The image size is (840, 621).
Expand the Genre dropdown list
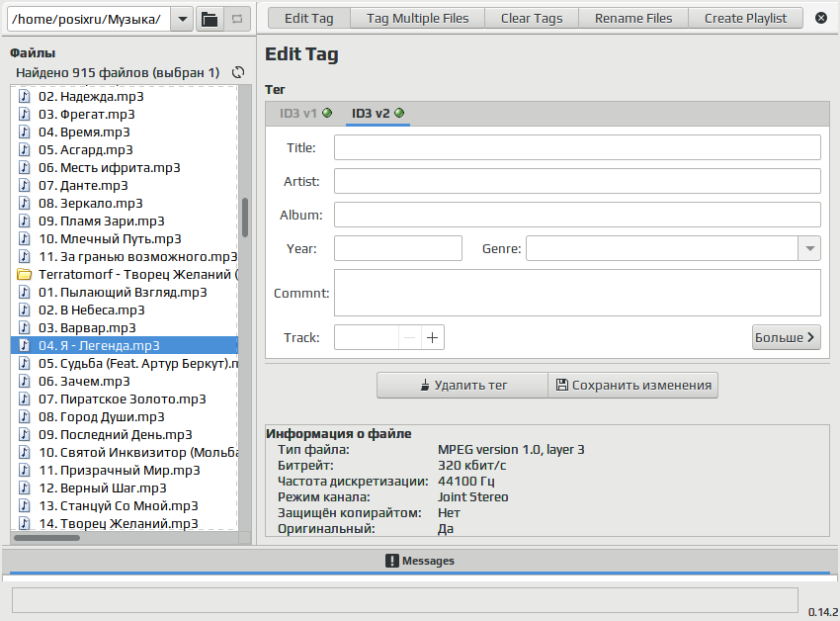click(x=809, y=248)
